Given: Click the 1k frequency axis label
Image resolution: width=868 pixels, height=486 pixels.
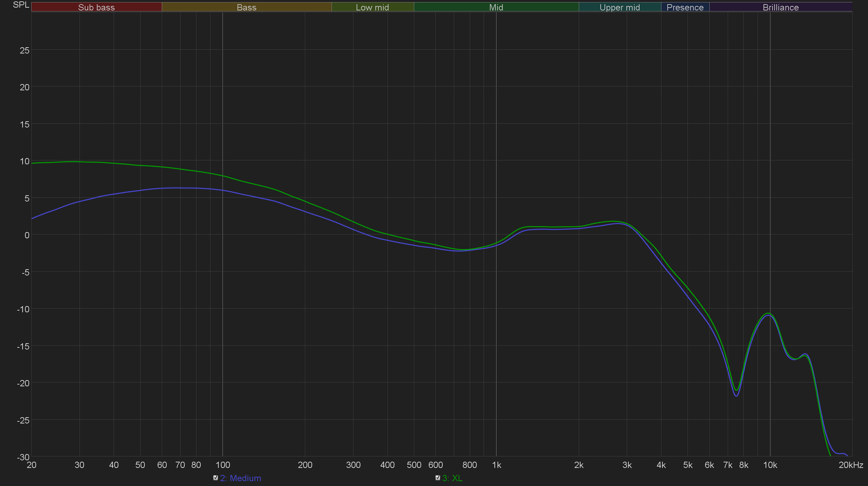Looking at the screenshot, I should tap(496, 465).
